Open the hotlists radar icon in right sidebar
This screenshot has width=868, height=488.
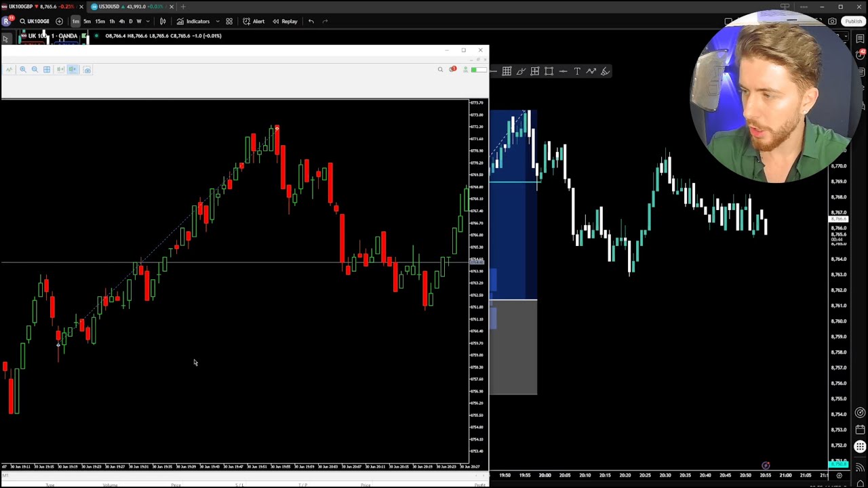860,413
